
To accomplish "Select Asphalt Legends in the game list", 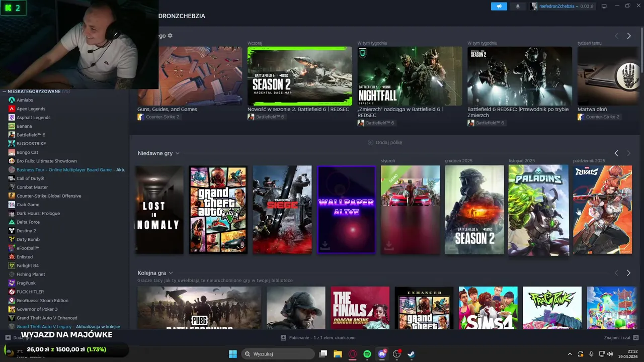I will click(x=33, y=117).
